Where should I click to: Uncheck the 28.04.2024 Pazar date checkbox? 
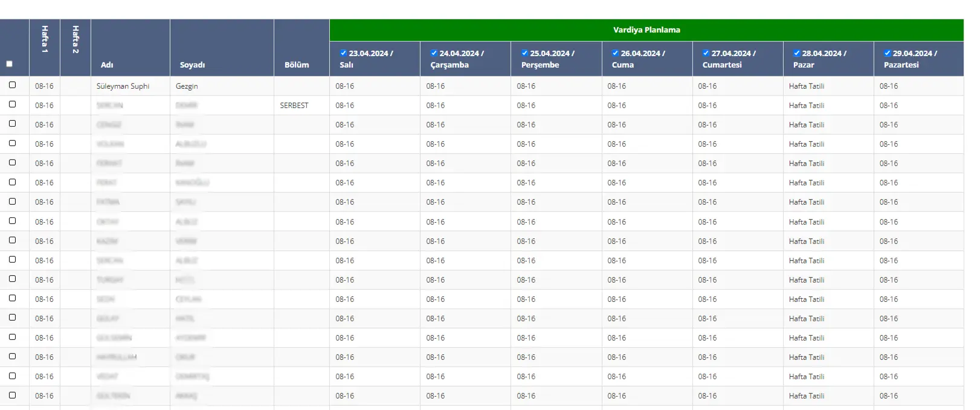[796, 53]
